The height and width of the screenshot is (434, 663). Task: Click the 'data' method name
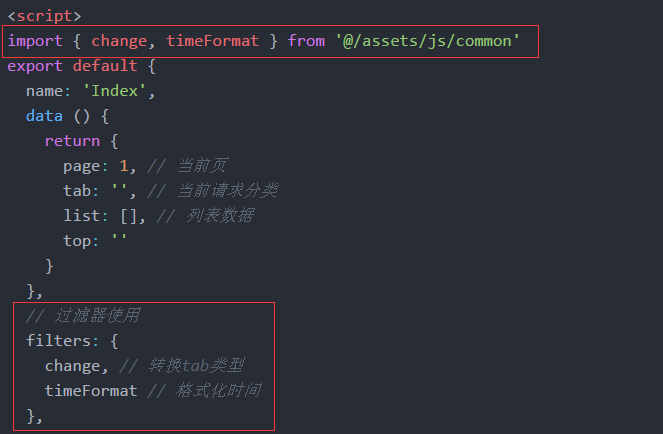point(44,116)
